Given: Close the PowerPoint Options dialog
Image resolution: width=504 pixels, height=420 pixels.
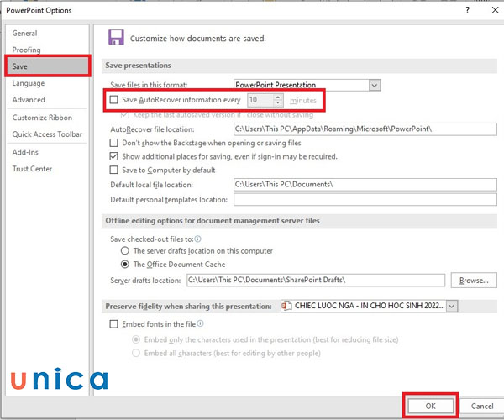Looking at the screenshot, I should click(x=495, y=10).
